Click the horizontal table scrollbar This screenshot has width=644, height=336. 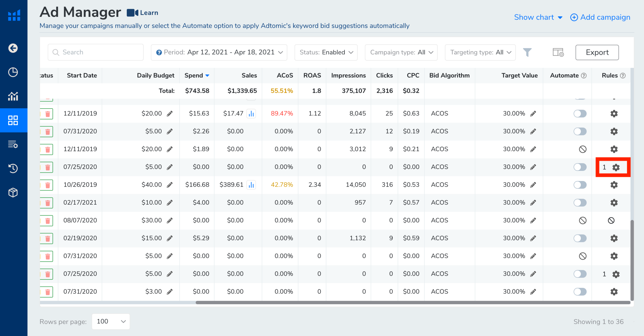point(413,303)
